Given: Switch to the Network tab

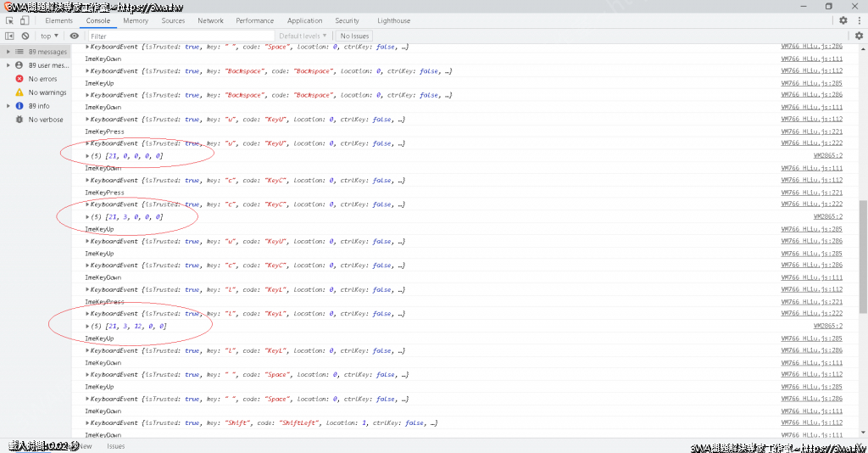Looking at the screenshot, I should 210,20.
